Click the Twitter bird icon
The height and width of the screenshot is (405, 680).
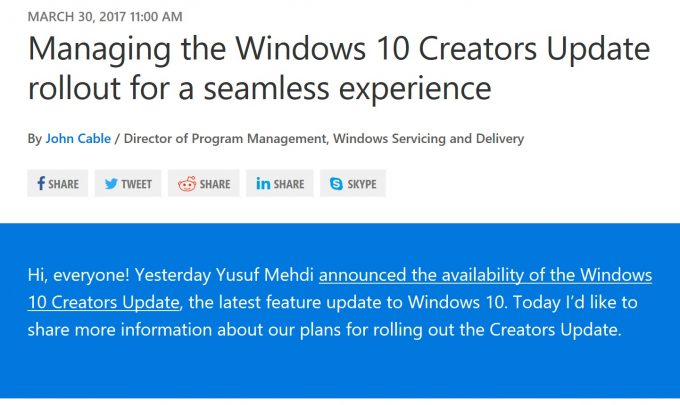111,184
